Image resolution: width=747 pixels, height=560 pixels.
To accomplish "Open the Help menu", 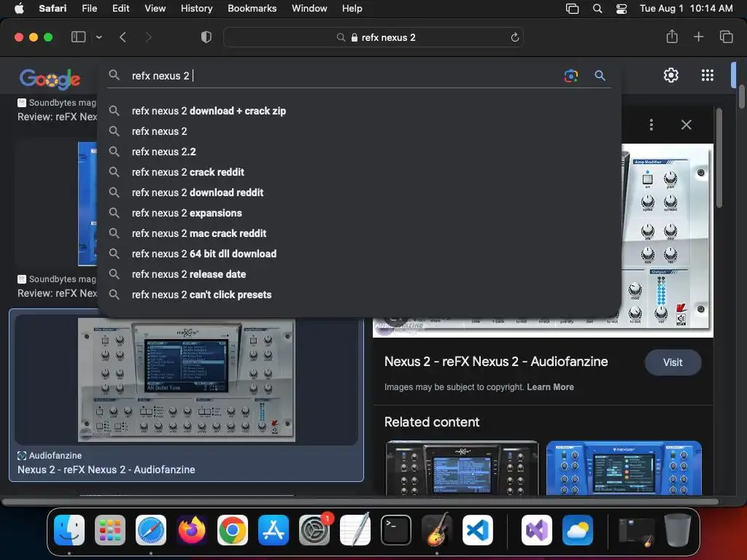I will 352,8.
